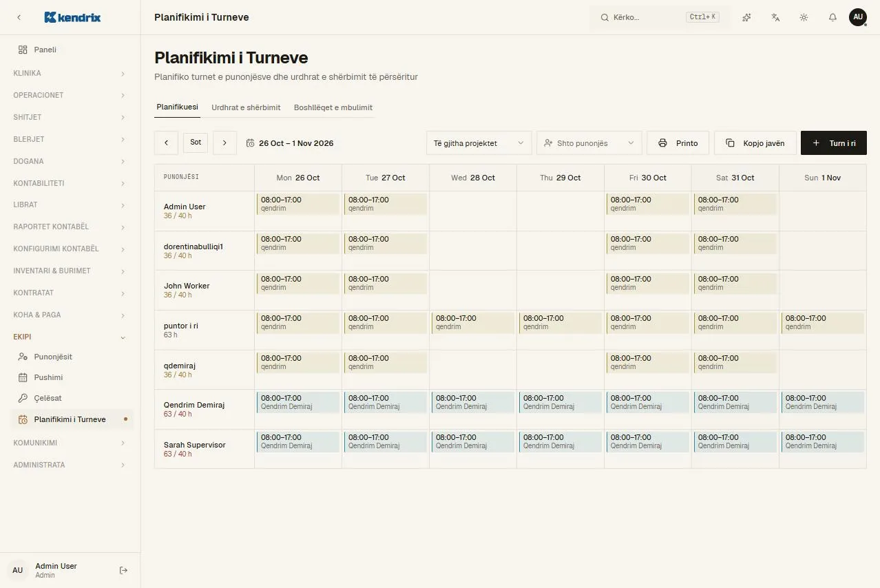
Task: Open the Shto punonjës dropdown
Action: tap(589, 143)
